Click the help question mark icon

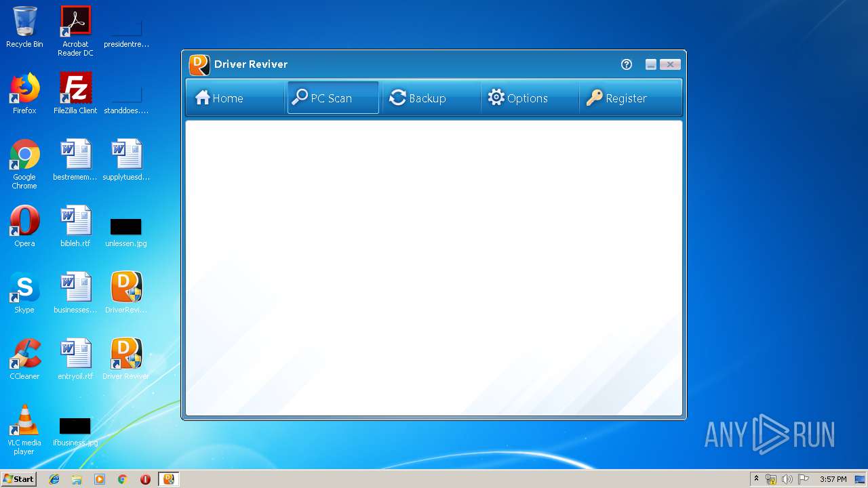click(627, 64)
